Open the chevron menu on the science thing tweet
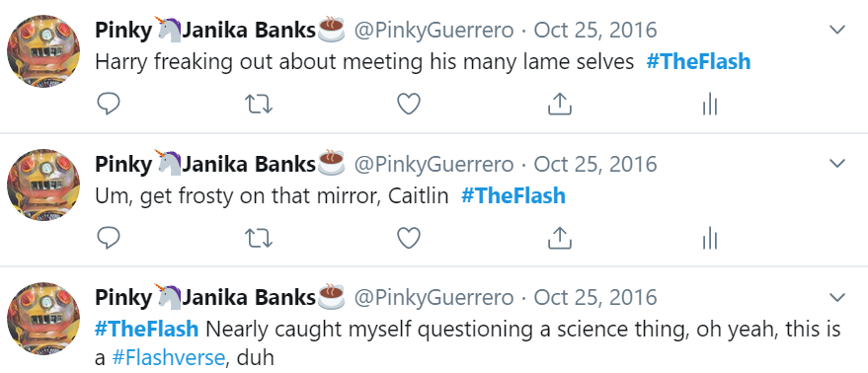Viewport: 868px width, 373px height. click(837, 297)
